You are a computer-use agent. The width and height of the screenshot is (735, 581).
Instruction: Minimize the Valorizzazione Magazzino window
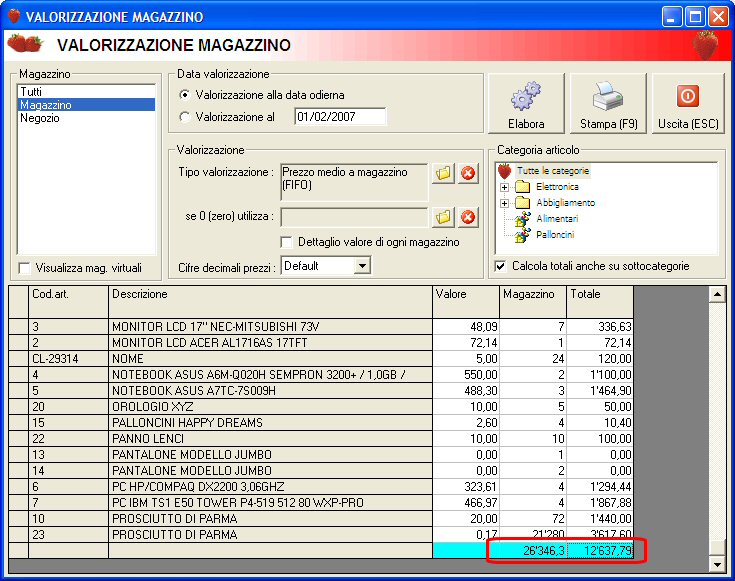point(672,17)
